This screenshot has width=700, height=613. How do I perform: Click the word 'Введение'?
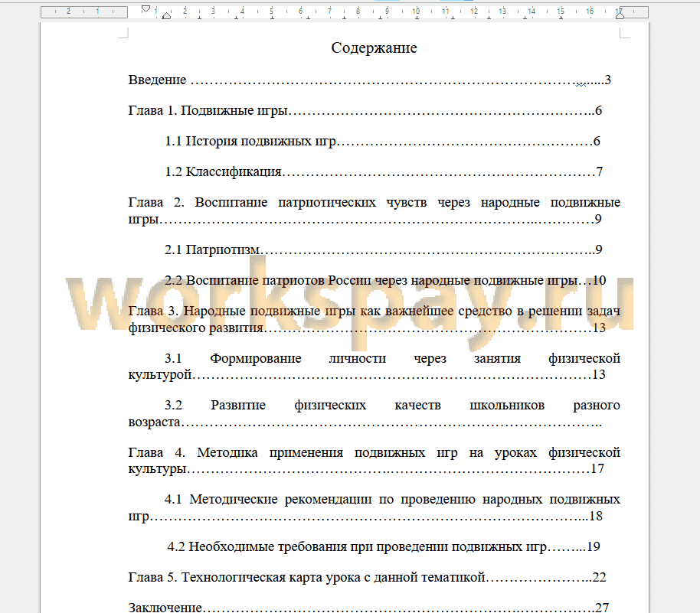pyautogui.click(x=157, y=80)
